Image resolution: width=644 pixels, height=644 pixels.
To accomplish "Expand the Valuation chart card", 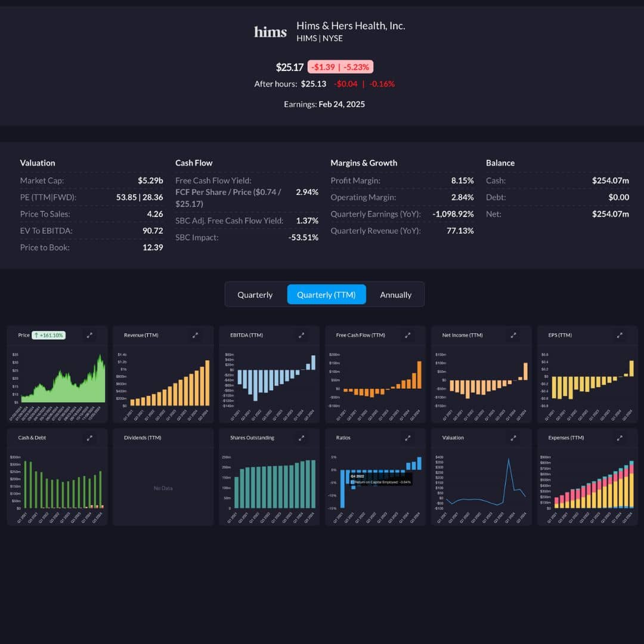I will (x=513, y=438).
